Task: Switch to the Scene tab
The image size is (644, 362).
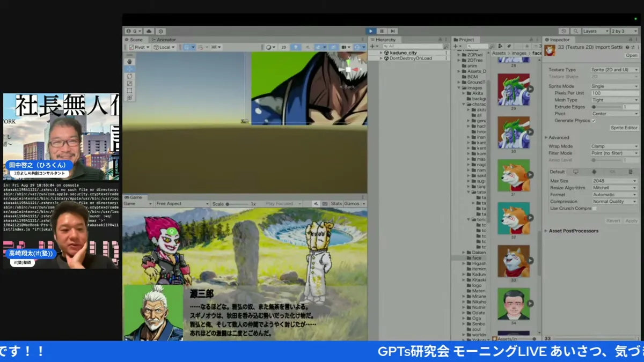Action: click(x=134, y=40)
